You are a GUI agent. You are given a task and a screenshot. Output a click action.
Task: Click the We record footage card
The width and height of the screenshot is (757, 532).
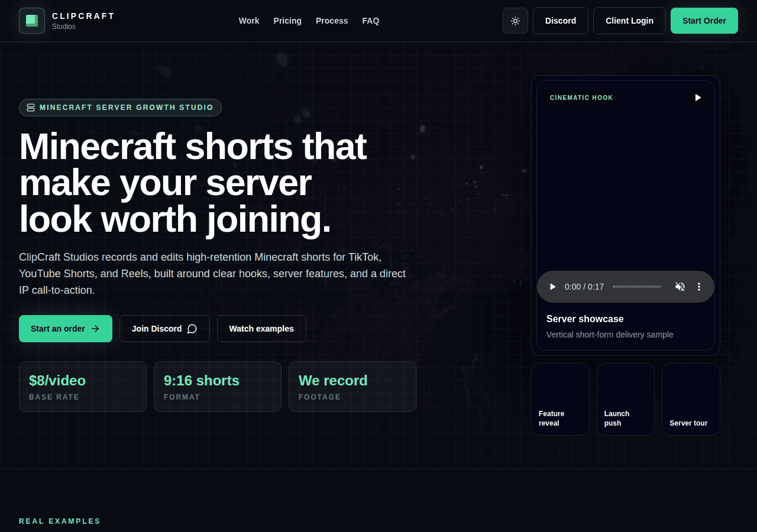pos(352,387)
